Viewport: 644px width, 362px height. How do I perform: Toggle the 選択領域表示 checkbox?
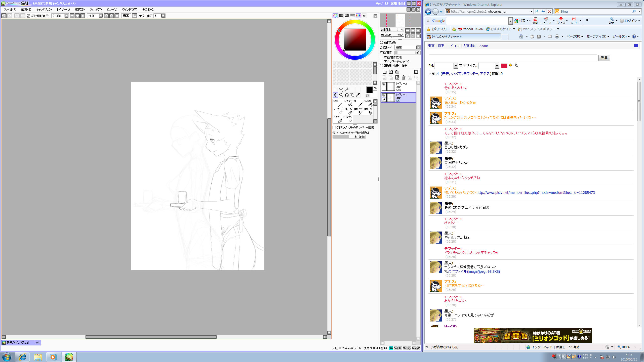(28, 16)
